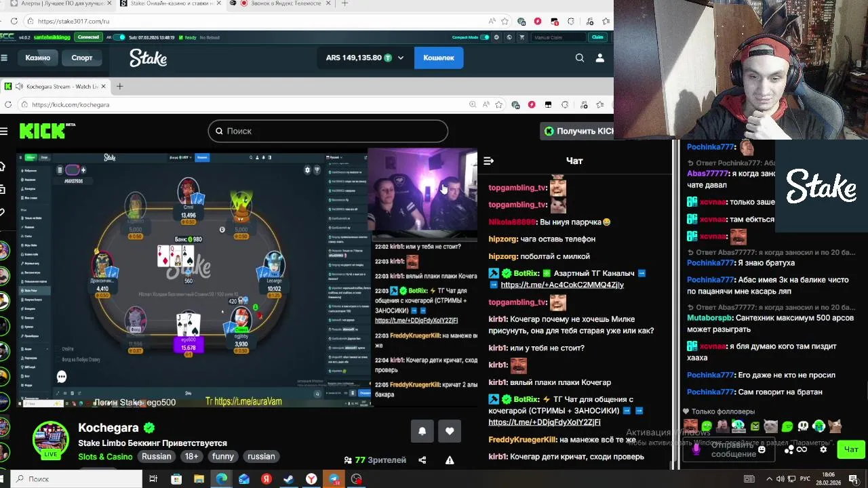The width and height of the screenshot is (868, 488).
Task: Enable notifications bell for Kochegara
Action: [422, 431]
